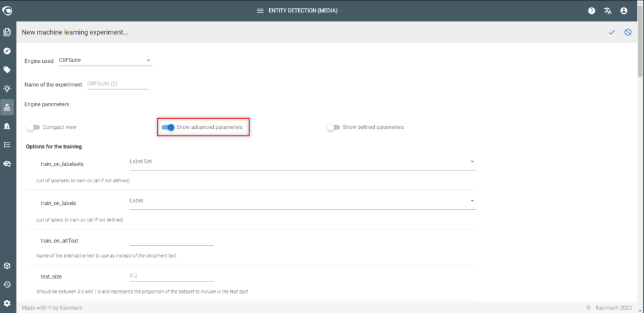Click the language translate icon
Image resolution: width=644 pixels, height=313 pixels.
608,11
